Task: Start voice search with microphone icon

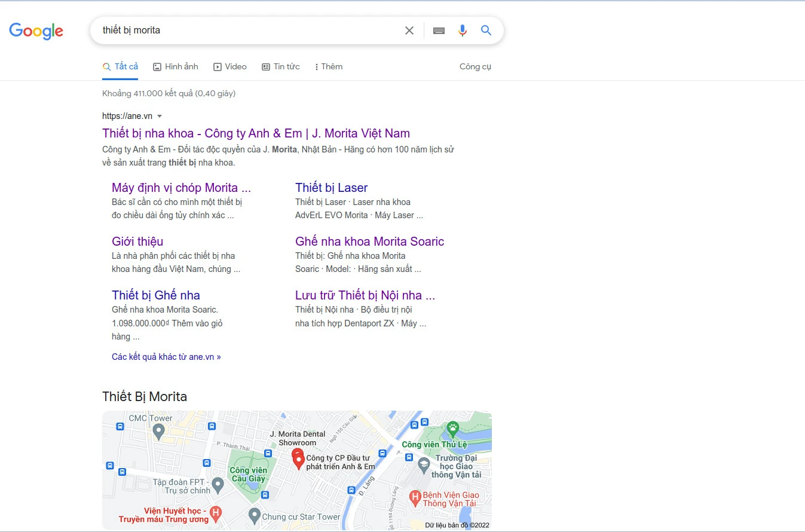Action: [462, 30]
